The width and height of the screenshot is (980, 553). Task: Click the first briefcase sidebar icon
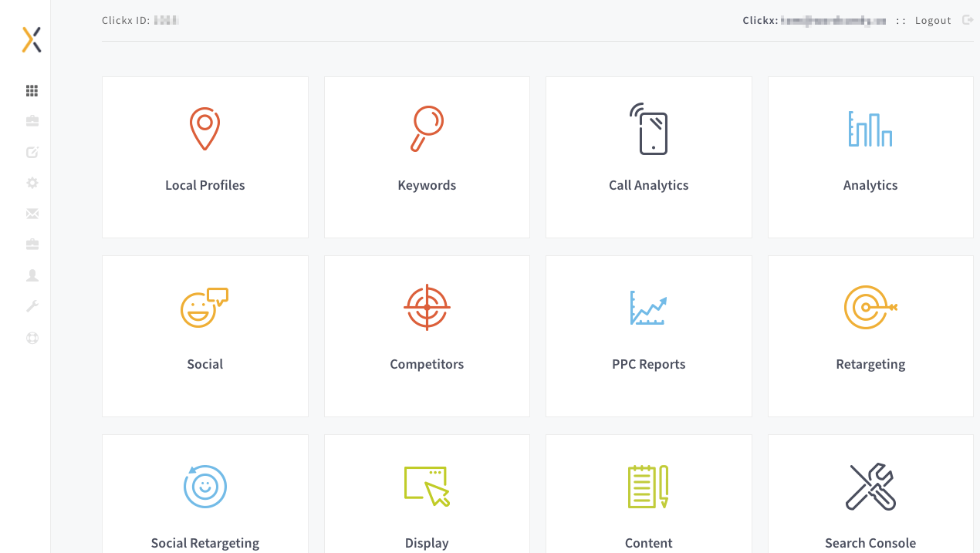click(x=32, y=121)
